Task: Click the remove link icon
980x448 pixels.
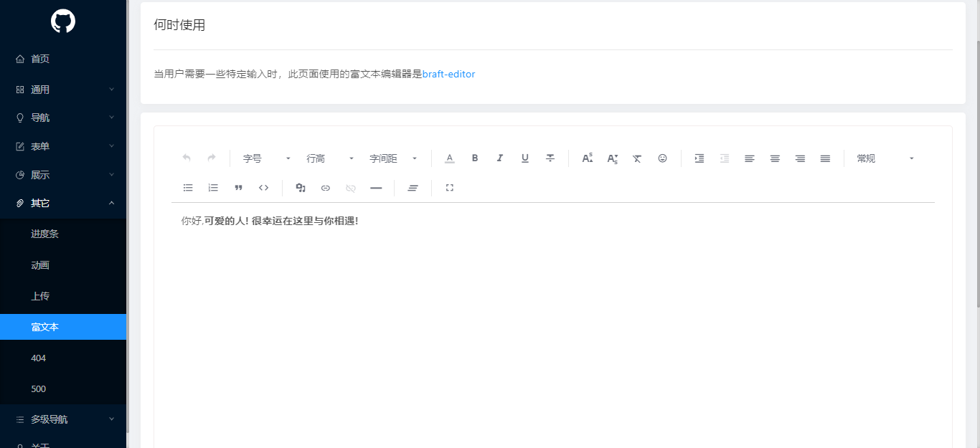Action: [351, 188]
